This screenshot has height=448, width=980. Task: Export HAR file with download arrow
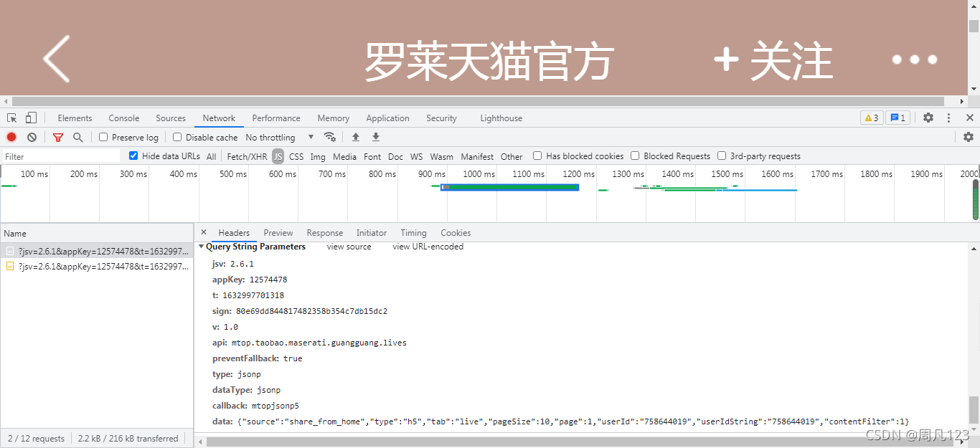point(375,137)
